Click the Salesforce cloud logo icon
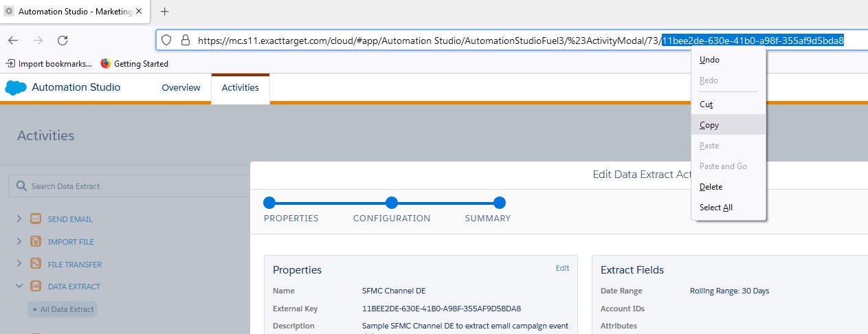This screenshot has height=334, width=868. [15, 87]
